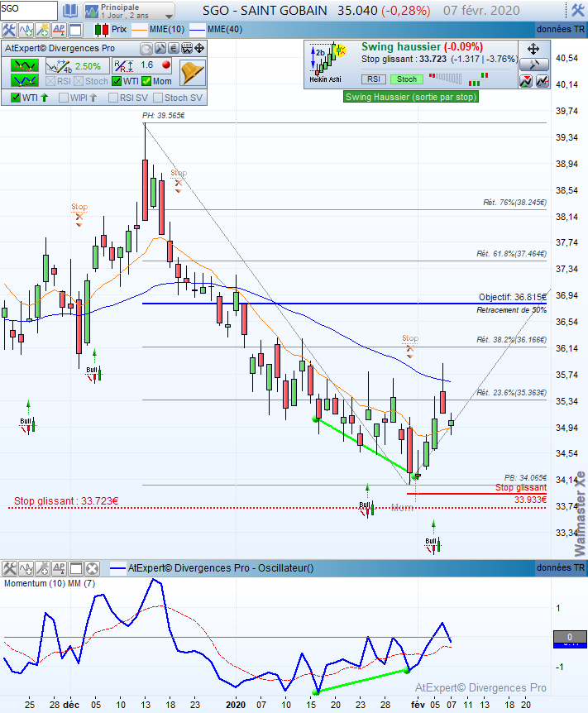Click the Euro currency icon in Divergences panel
Screen dimensions: 588x713
click(174, 49)
